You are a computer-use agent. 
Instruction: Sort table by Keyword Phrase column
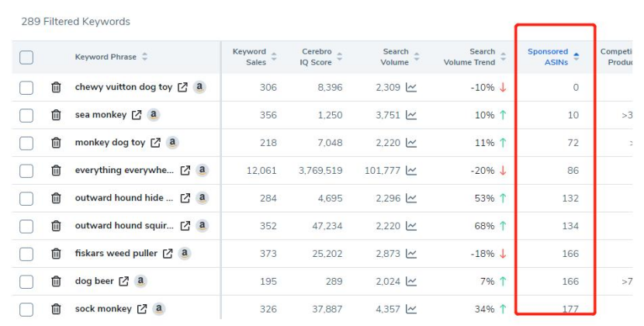point(106,57)
